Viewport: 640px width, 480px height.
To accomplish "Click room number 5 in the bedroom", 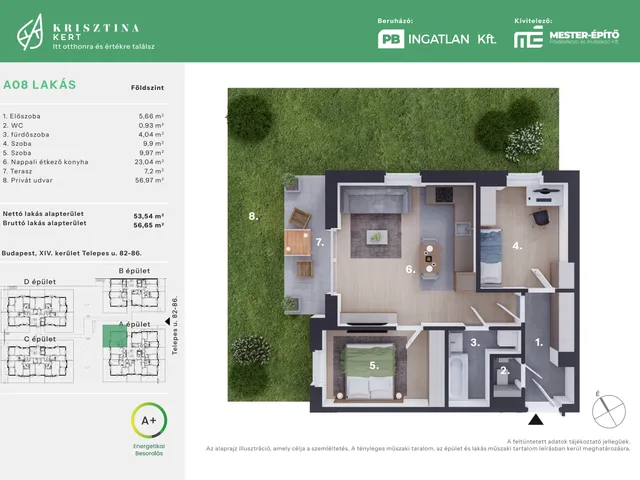I will click(x=374, y=366).
